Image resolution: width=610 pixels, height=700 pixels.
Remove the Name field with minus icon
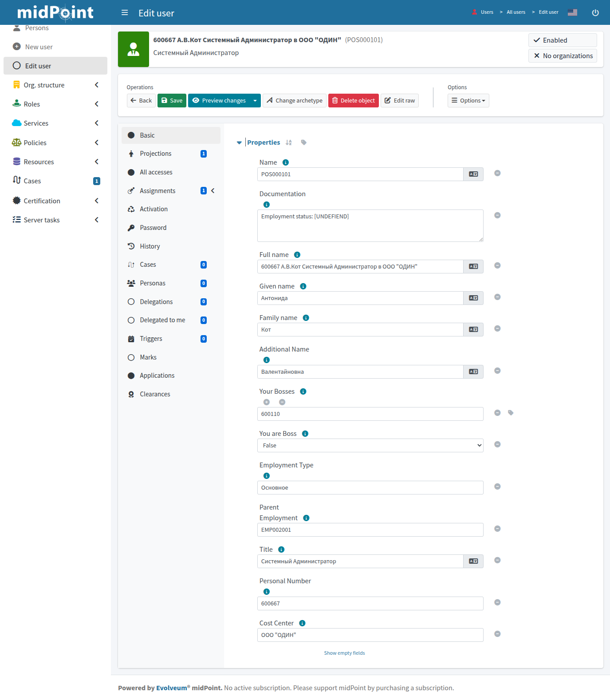click(497, 173)
